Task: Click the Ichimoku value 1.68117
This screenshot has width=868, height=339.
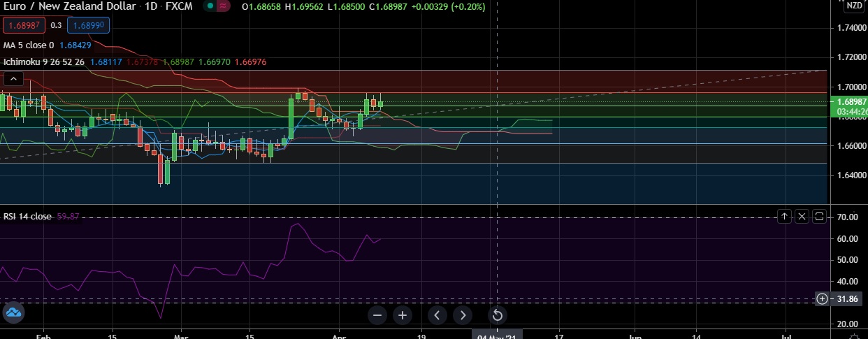Action: pos(105,62)
